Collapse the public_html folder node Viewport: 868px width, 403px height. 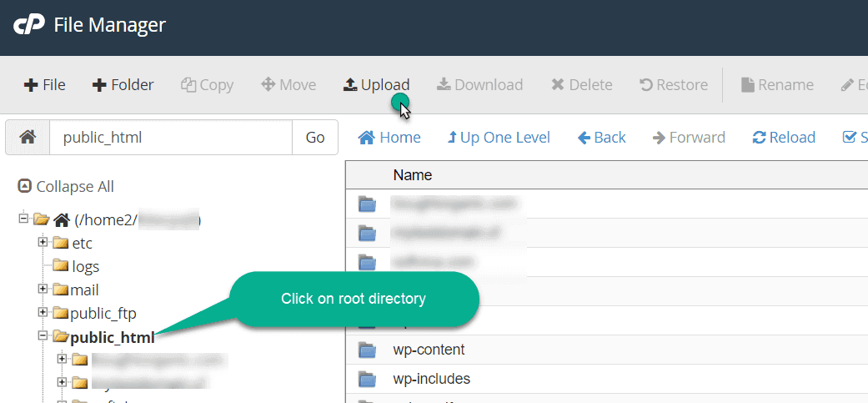click(43, 335)
